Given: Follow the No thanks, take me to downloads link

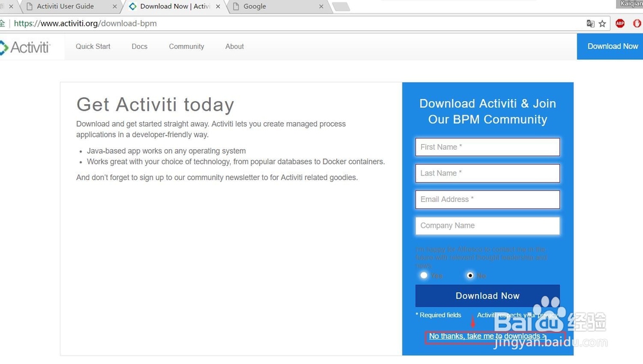Looking at the screenshot, I should 487,336.
